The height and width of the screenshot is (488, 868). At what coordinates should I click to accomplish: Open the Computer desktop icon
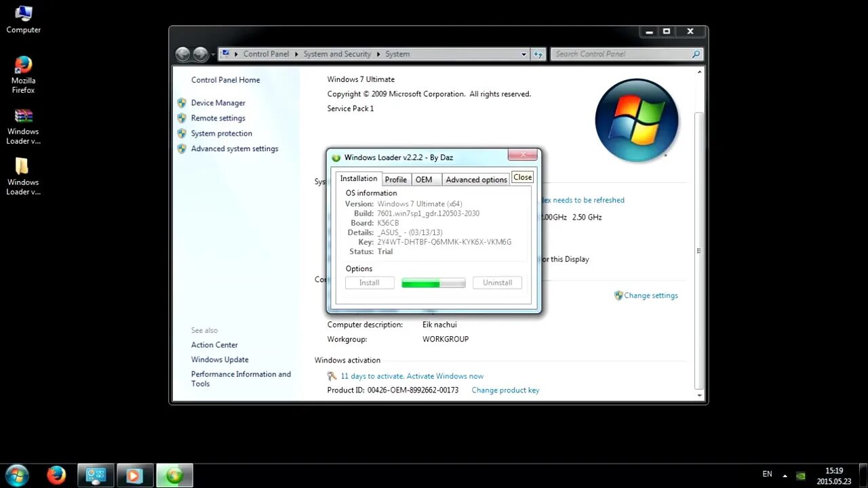pos(23,19)
